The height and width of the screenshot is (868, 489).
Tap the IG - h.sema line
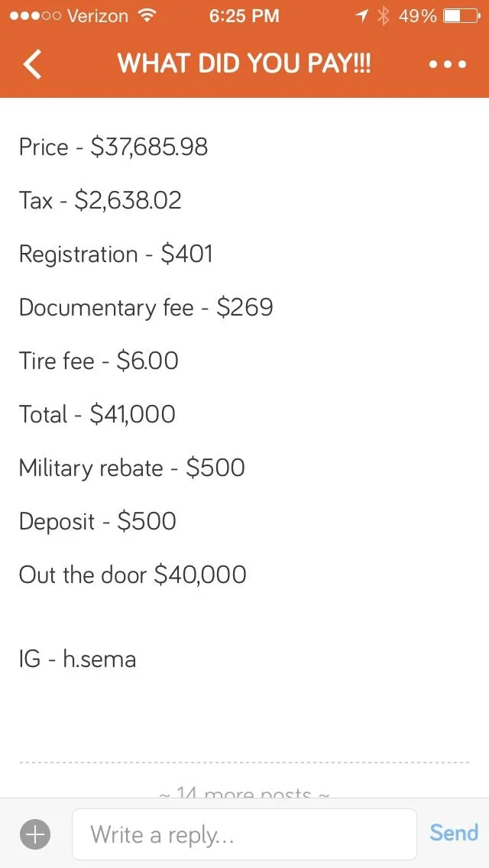(77, 659)
